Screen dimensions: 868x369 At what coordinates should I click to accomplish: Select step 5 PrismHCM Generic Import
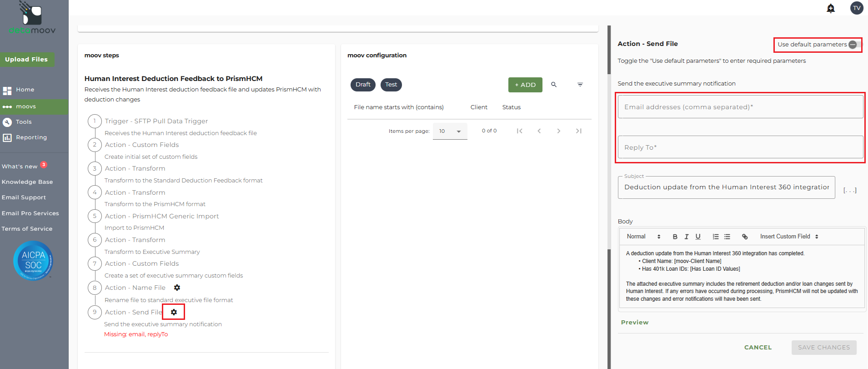click(x=162, y=216)
